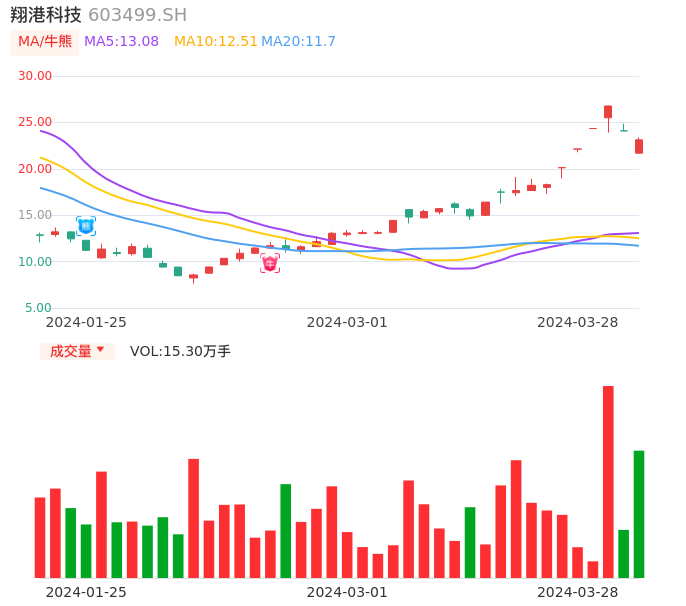Click the 5.00 price axis label
Viewport: 686px width, 606px height.
(38, 308)
